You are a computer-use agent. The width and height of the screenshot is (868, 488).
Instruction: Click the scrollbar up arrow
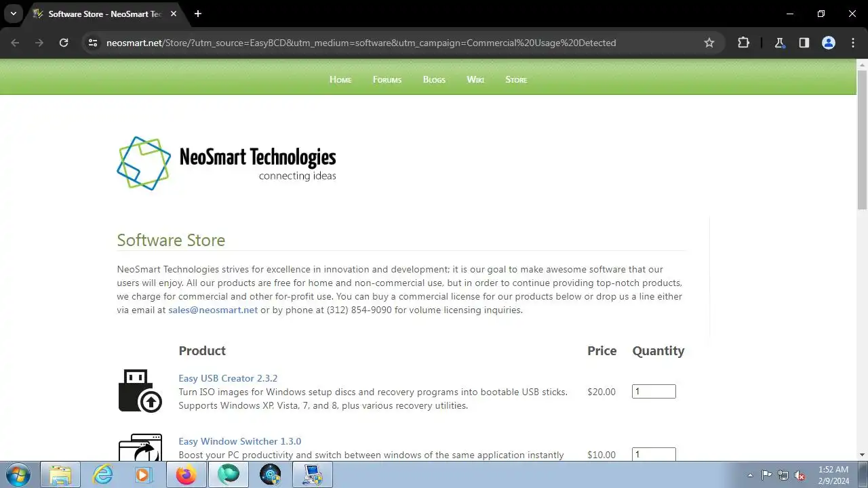click(x=863, y=64)
